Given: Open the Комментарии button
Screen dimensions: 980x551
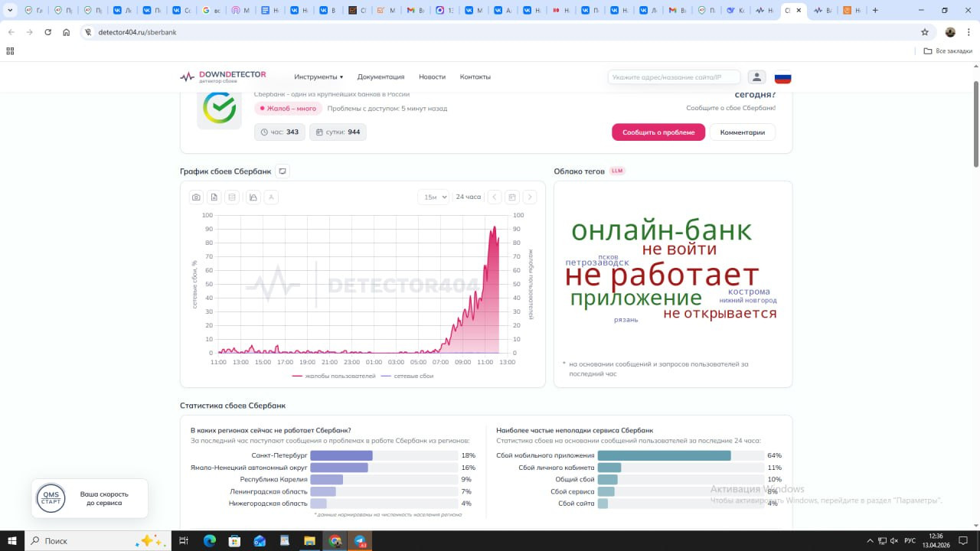Looking at the screenshot, I should pyautogui.click(x=742, y=132).
